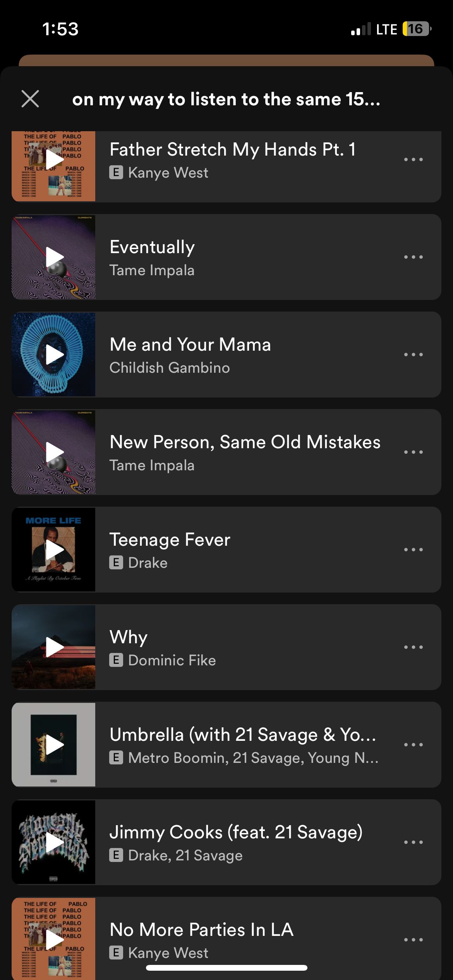The width and height of the screenshot is (453, 980).
Task: Select the No More Parties In LA title
Action: pyautogui.click(x=201, y=930)
